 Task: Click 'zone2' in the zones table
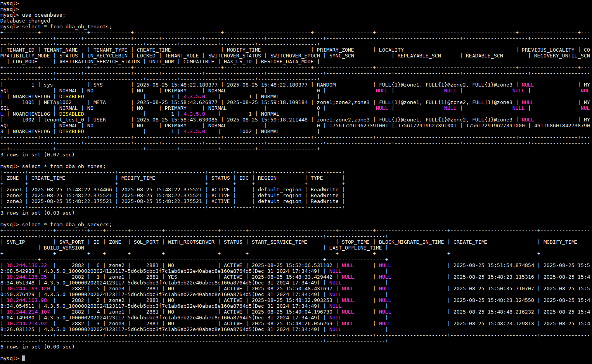(x=14, y=196)
